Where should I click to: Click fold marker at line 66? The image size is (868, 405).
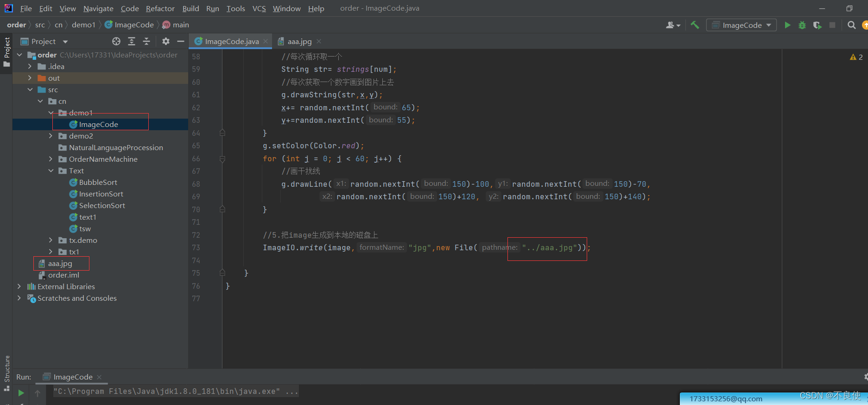tap(222, 159)
